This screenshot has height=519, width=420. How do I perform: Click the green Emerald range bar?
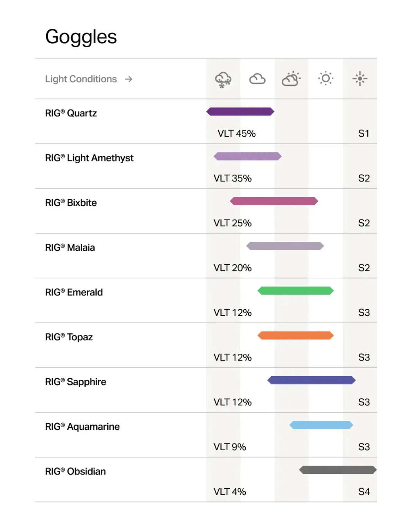(x=295, y=291)
